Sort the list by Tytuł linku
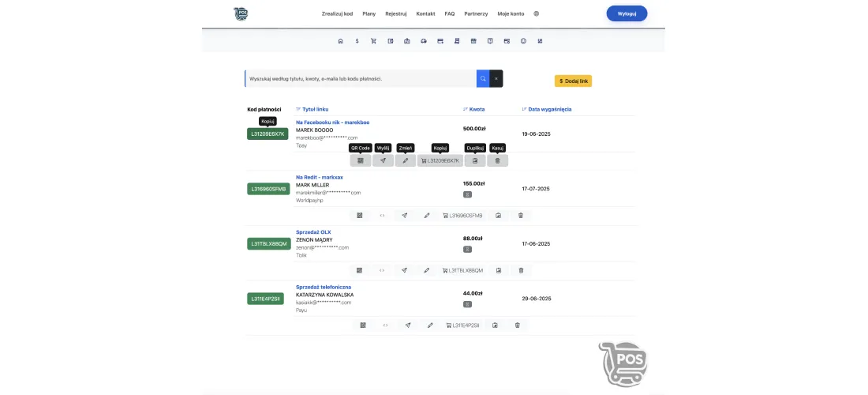Viewport: 868px width, 395px height. (x=312, y=109)
